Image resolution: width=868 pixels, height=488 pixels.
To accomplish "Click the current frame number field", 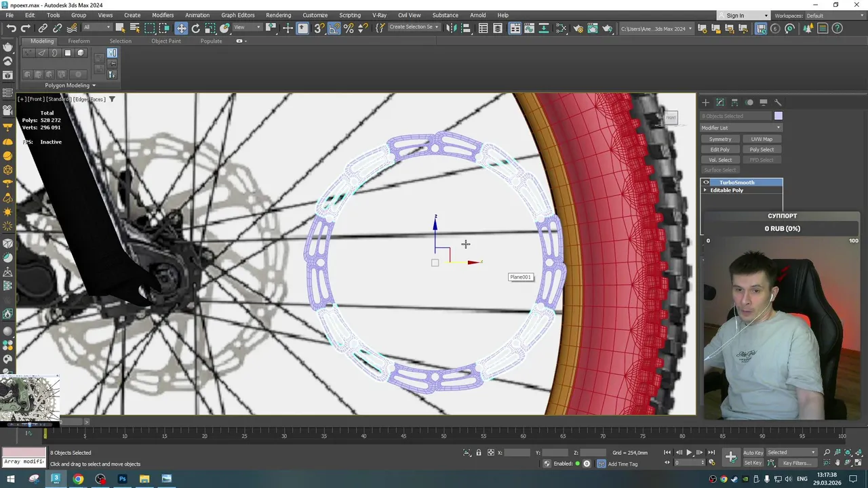I will pos(689,463).
